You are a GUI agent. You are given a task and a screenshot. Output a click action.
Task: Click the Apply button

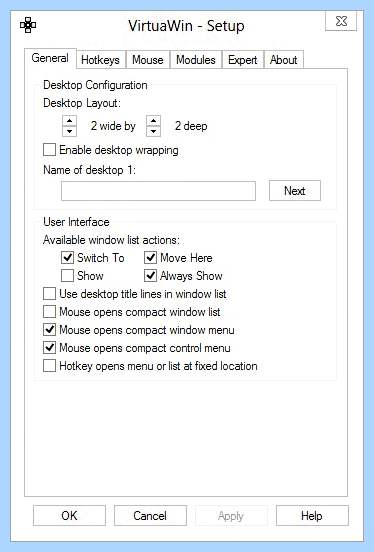(231, 516)
